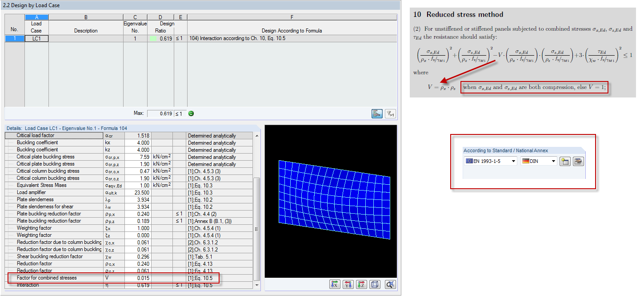
Task: Select the Critical plate buckling stress σcr,p,z row
Action: click(x=129, y=164)
